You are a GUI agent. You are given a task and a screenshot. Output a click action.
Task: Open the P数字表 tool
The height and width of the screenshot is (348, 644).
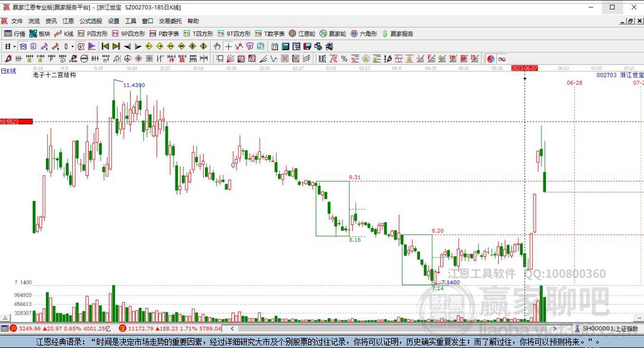click(x=164, y=34)
